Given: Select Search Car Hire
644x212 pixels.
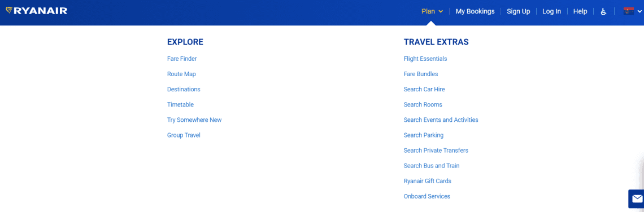Looking at the screenshot, I should (424, 90).
